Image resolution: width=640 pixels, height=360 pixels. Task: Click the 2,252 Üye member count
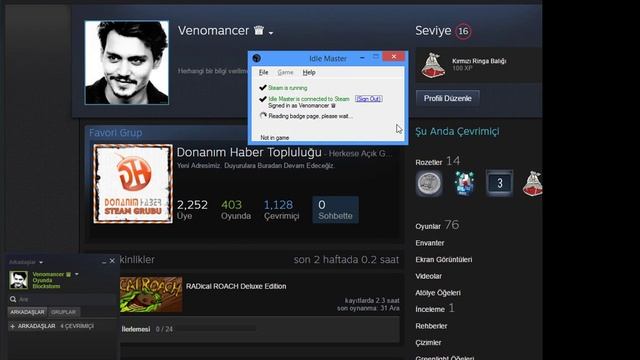192,209
